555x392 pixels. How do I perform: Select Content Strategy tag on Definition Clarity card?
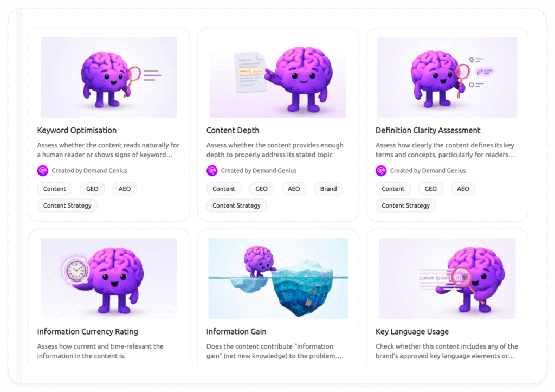(405, 205)
